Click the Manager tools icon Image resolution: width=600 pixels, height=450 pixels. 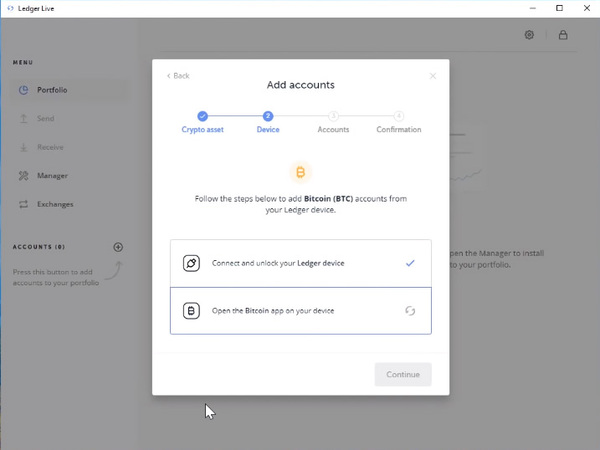click(23, 176)
